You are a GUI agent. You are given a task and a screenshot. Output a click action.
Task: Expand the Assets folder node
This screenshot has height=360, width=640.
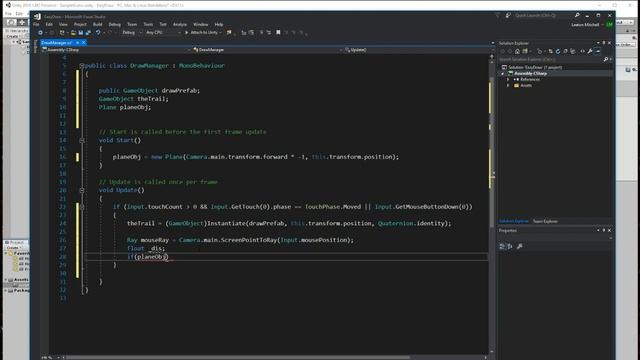508,86
